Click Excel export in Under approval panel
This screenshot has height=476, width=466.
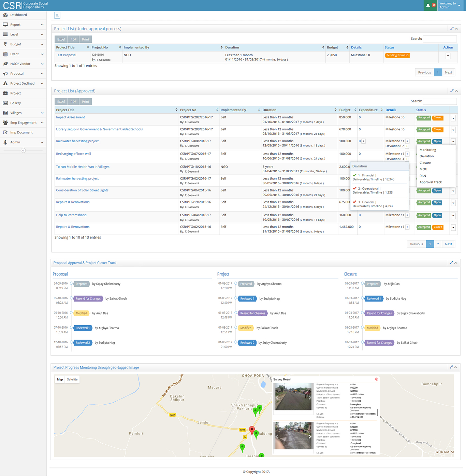point(61,39)
